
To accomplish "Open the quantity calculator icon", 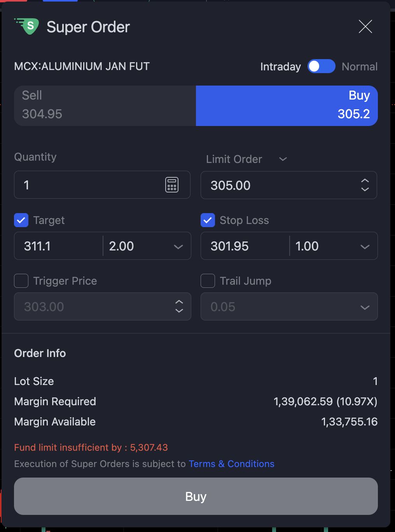I will [x=172, y=185].
